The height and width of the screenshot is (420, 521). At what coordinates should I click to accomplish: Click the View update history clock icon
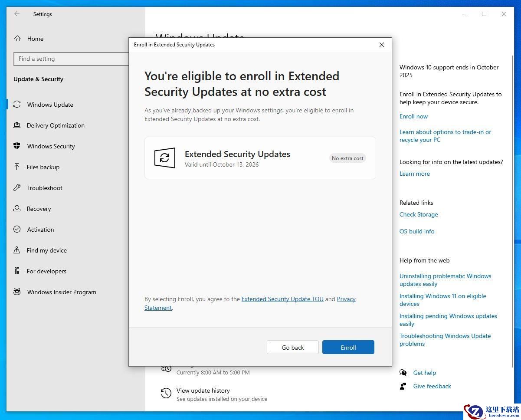coord(166,393)
